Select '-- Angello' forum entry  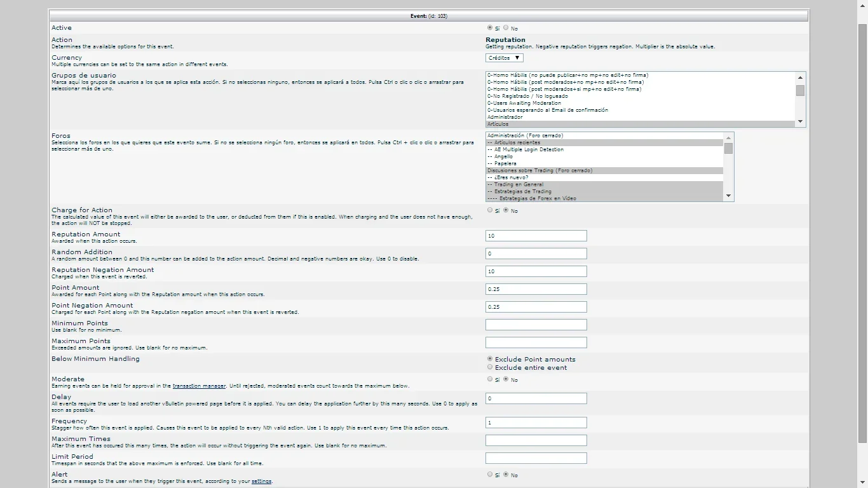point(605,157)
